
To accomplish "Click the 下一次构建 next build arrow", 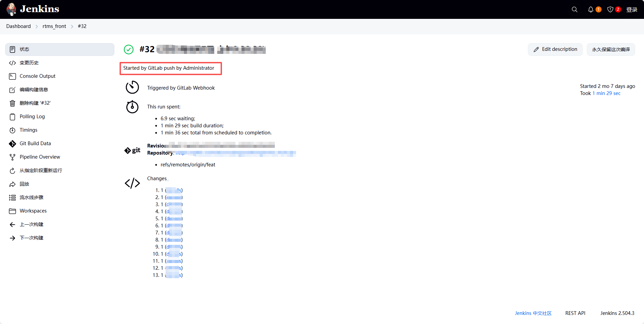I will pyautogui.click(x=12, y=238).
